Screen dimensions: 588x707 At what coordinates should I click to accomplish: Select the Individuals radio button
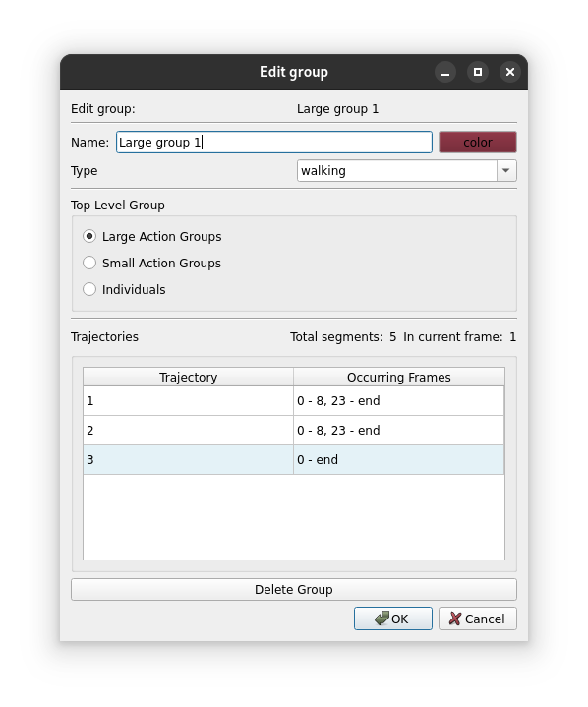coord(125,289)
